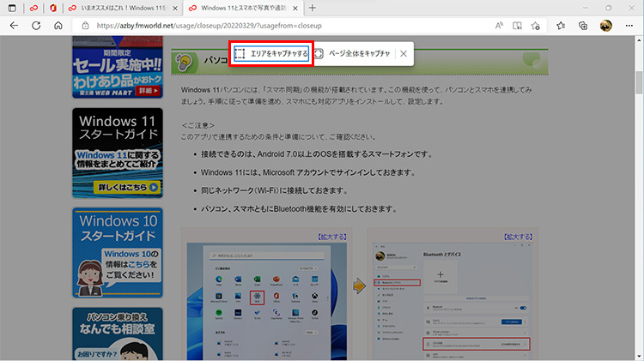Open the Collections panel icon

[x=583, y=26]
